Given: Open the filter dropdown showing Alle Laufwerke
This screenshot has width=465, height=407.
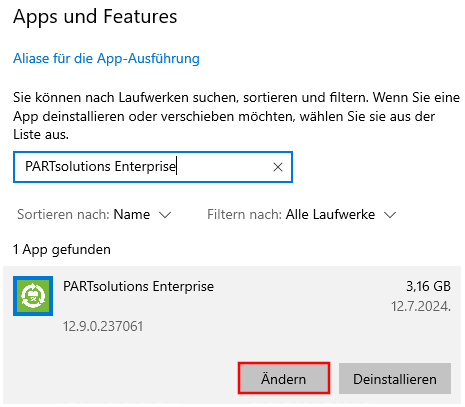Looking at the screenshot, I should point(302,214).
